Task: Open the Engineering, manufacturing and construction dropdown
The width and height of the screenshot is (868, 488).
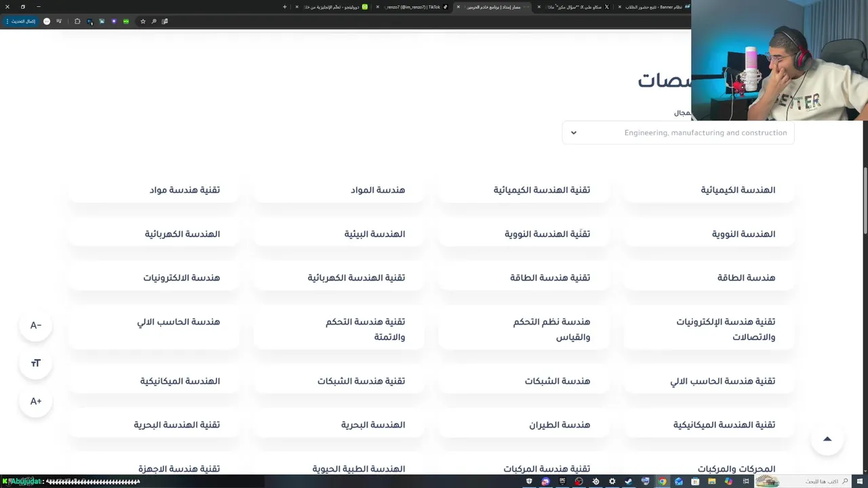Action: (x=678, y=133)
